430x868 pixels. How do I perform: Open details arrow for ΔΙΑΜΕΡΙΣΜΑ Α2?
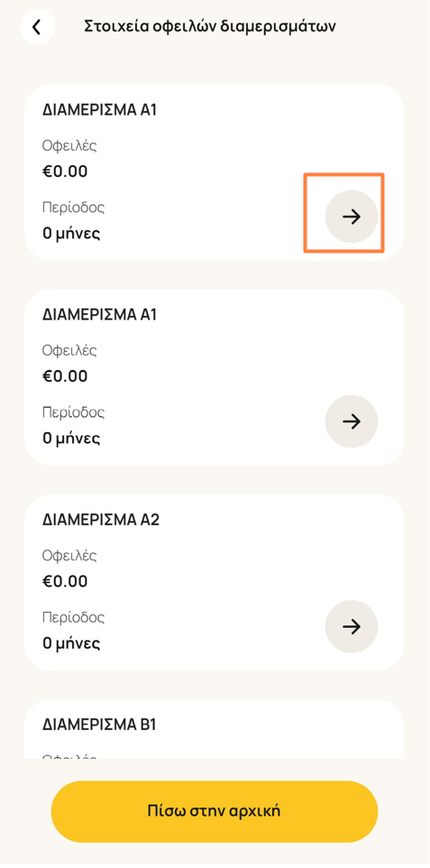tap(351, 627)
